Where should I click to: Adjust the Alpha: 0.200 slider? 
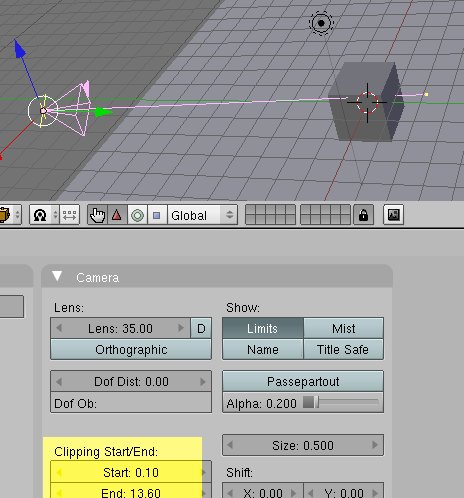pos(303,403)
